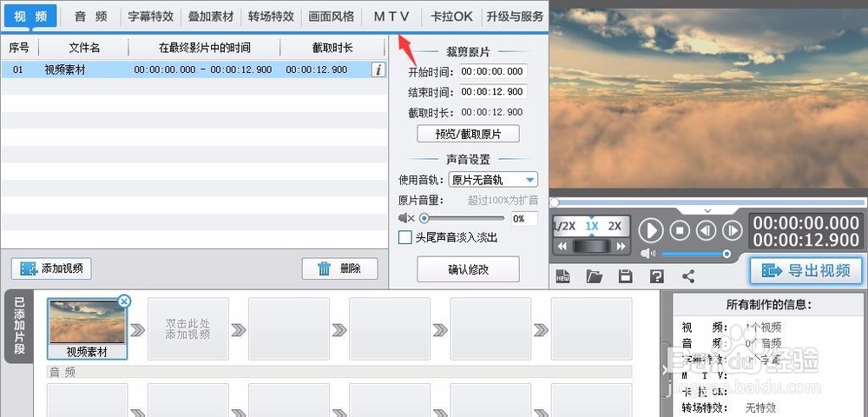Viewport: 868px width, 417px height.
Task: Click the fast-forward double-arrow icon below the speed buttons
Action: click(621, 247)
